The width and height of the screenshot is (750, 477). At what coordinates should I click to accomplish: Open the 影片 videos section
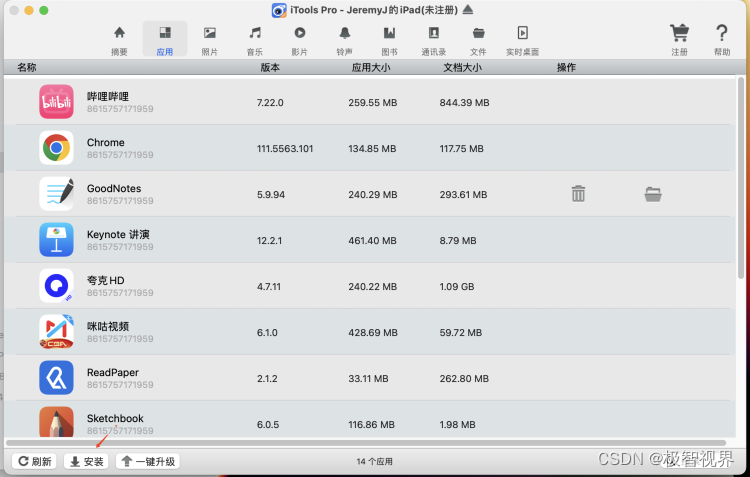[x=299, y=40]
